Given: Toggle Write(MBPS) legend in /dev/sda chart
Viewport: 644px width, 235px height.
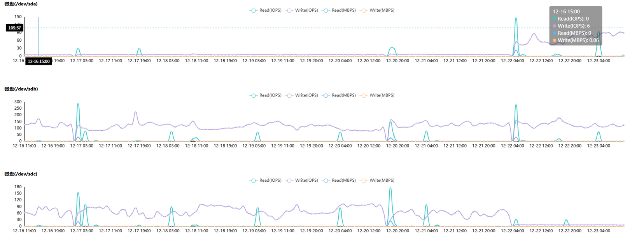Looking at the screenshot, I should click(x=377, y=11).
